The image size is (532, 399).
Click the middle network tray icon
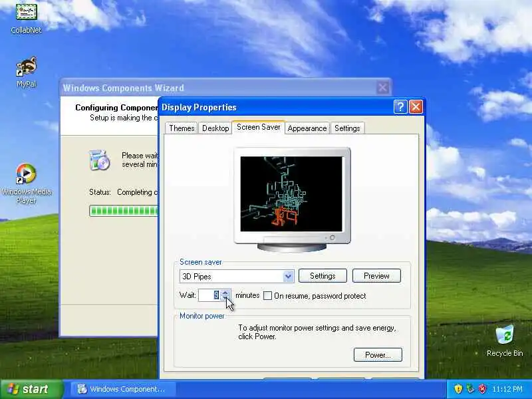tap(470, 388)
